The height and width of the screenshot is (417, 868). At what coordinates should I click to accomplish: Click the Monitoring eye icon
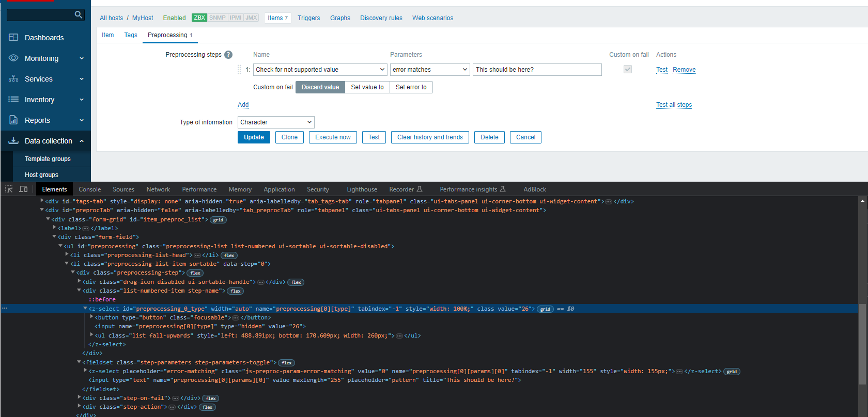click(x=13, y=58)
